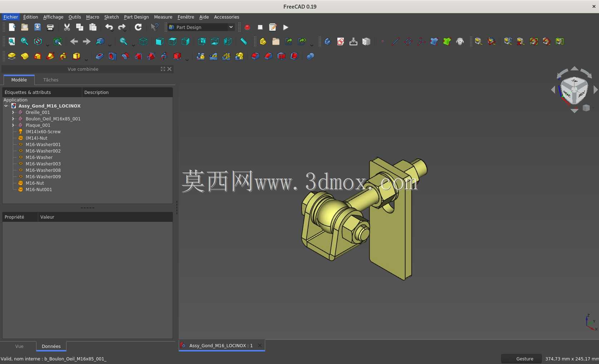Image resolution: width=599 pixels, height=364 pixels.
Task: Open the Affichage menu
Action: (53, 17)
